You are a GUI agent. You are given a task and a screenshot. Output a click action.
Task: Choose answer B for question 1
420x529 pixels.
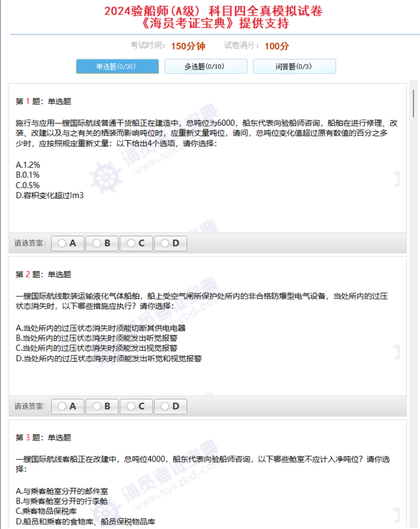101,243
